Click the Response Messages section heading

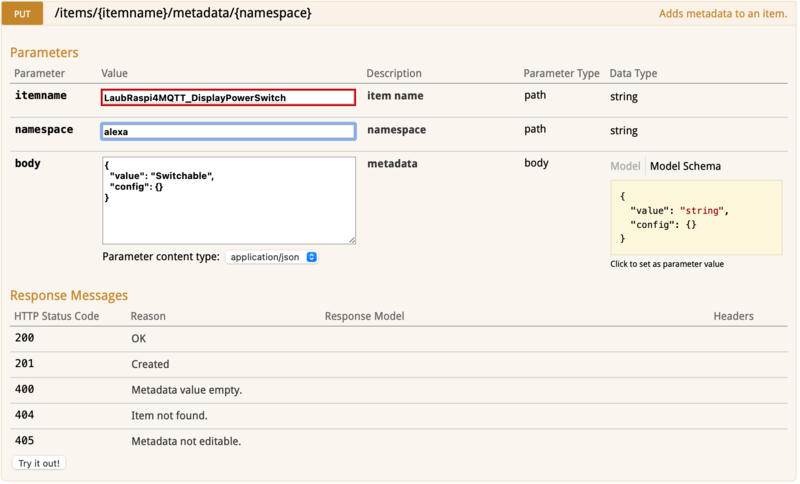69,295
